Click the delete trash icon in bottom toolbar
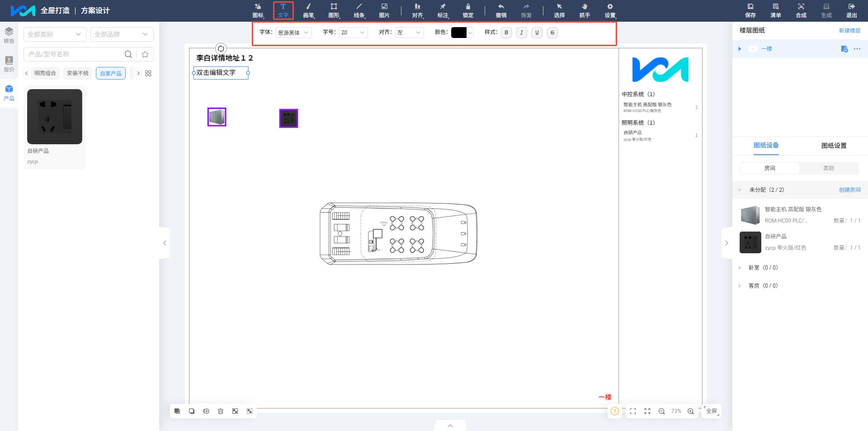The height and width of the screenshot is (431, 868). 221,411
